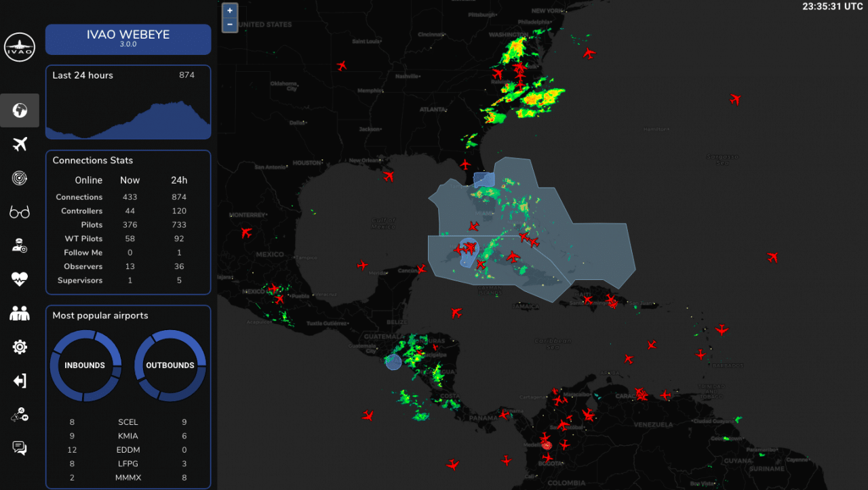Open the radar controllers icon
868x490 pixels.
click(x=20, y=178)
